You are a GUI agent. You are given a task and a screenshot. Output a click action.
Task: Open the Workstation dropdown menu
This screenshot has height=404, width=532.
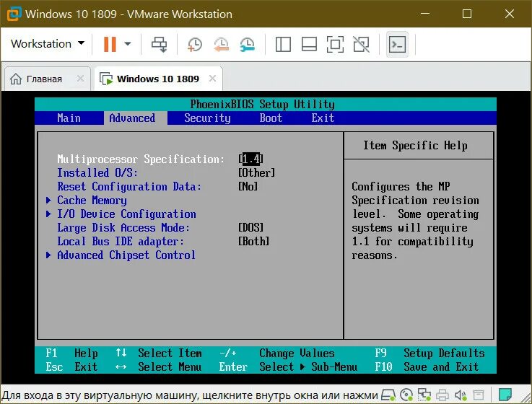(x=48, y=43)
